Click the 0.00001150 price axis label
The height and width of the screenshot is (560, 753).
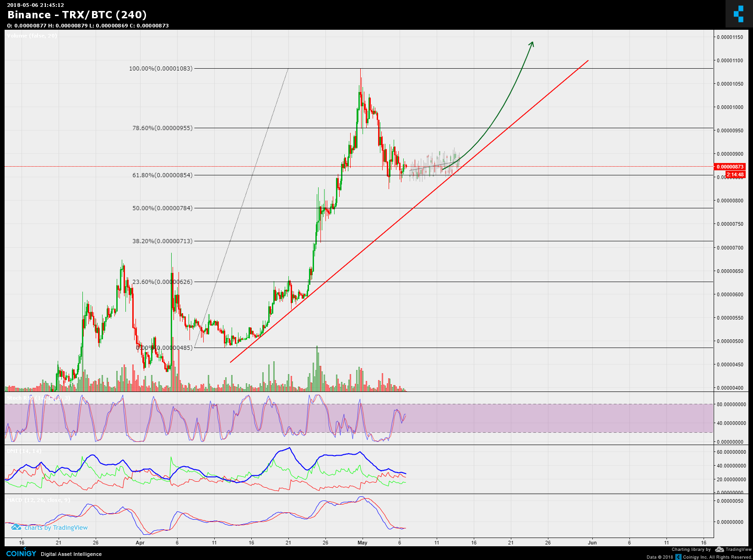click(730, 37)
